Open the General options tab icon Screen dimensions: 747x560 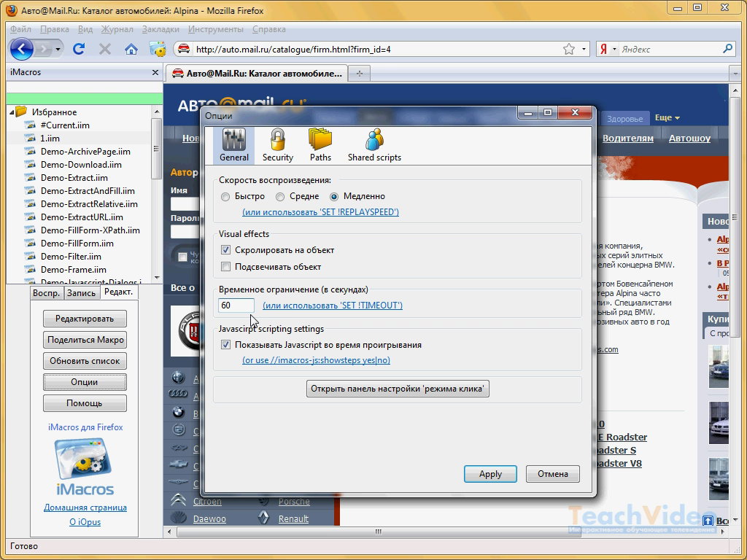click(x=233, y=145)
